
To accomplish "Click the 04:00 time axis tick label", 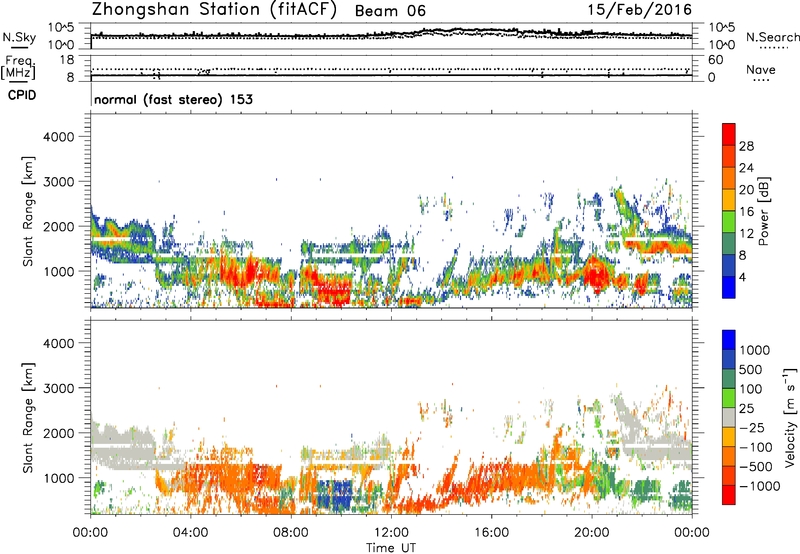I will pyautogui.click(x=190, y=533).
